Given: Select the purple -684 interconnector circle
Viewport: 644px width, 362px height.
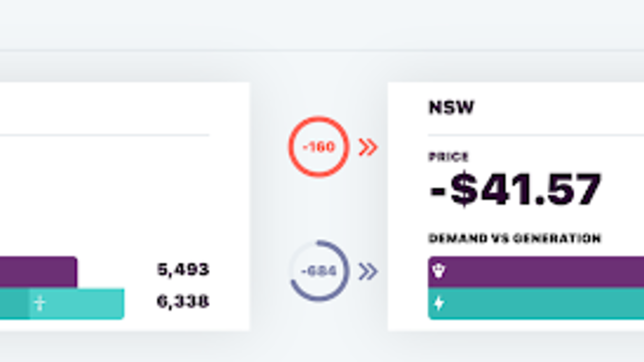Looking at the screenshot, I should point(318,271).
